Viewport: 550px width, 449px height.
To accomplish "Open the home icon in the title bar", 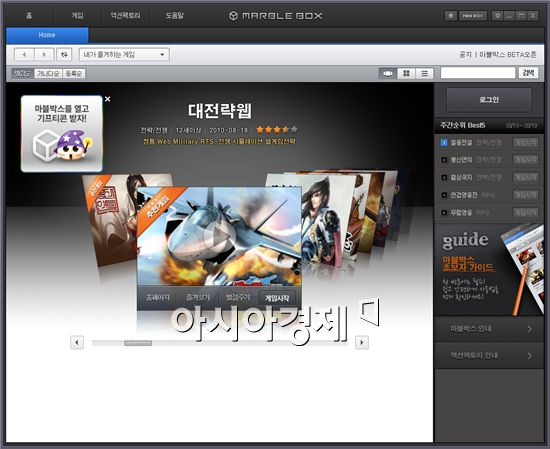I will [x=451, y=15].
